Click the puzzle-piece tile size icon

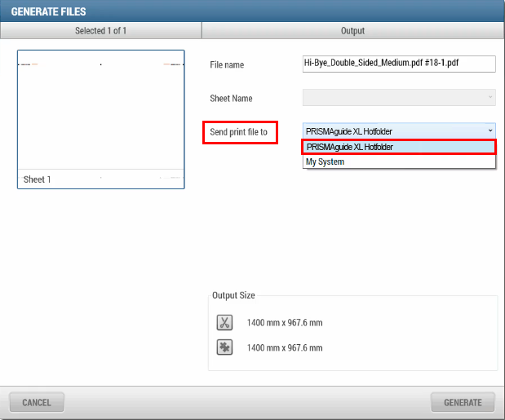tap(224, 347)
